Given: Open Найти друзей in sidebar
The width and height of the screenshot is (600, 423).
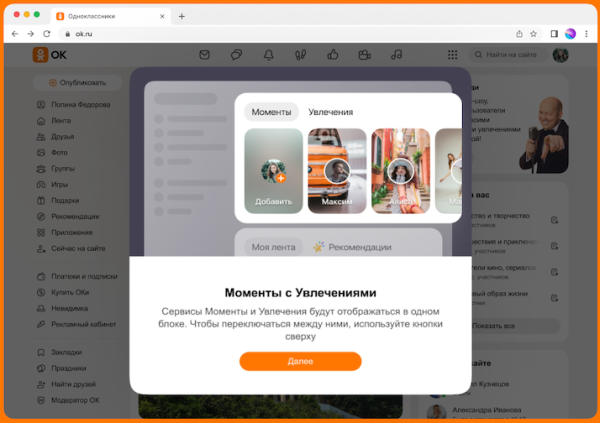Looking at the screenshot, I should 66,384.
